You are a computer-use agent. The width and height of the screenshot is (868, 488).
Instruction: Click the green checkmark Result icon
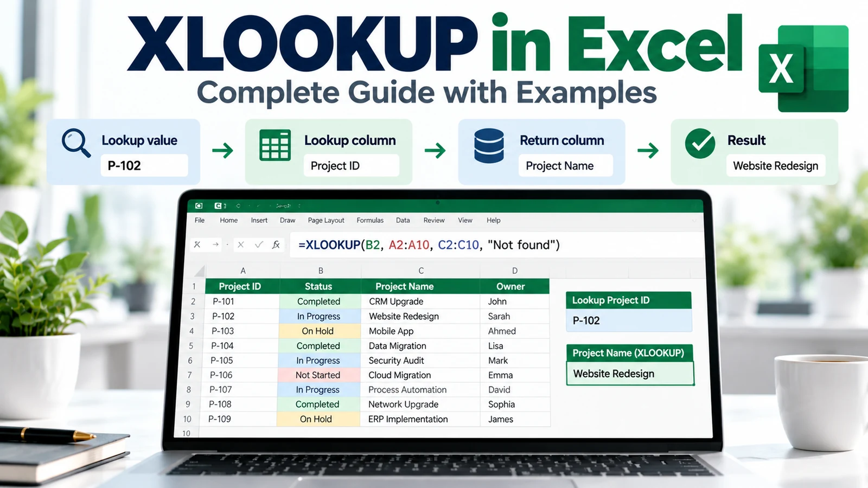pyautogui.click(x=700, y=143)
